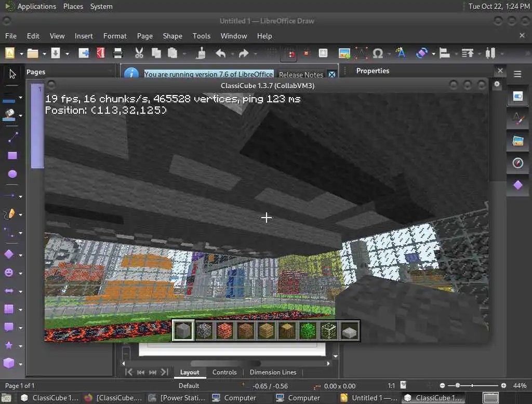
Task: Switch to Dimension Lines layer tab
Action: coord(273,372)
